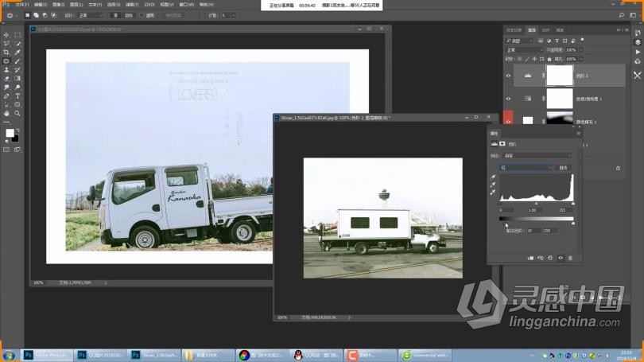Select the Hand tool
Viewport: 644px width, 362px height.
tap(6, 113)
